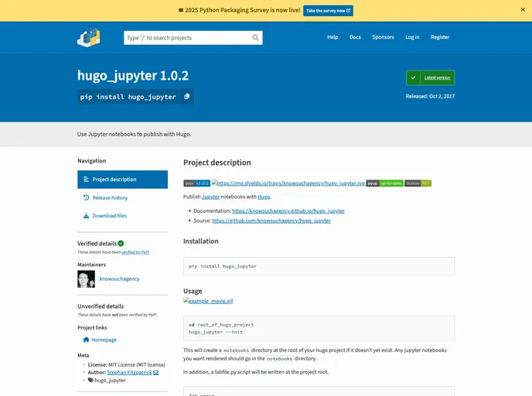The width and height of the screenshot is (532, 396).
Task: Click the green checkmark version icon
Action: click(413, 77)
